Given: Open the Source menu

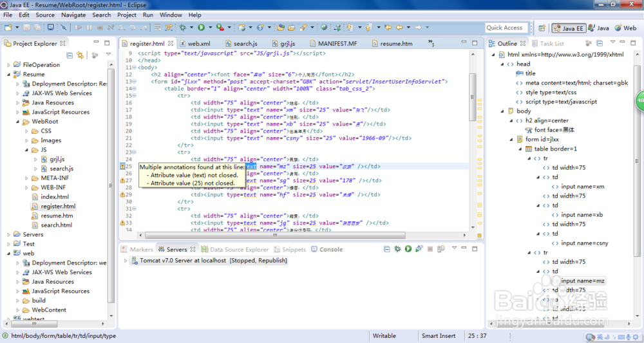Looking at the screenshot, I should [45, 15].
